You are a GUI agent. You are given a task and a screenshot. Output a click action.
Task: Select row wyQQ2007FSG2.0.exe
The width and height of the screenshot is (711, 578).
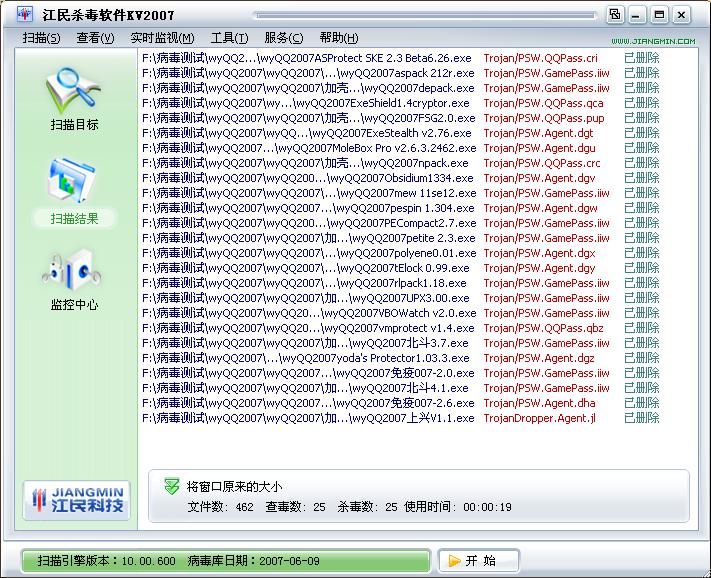pyautogui.click(x=401, y=118)
